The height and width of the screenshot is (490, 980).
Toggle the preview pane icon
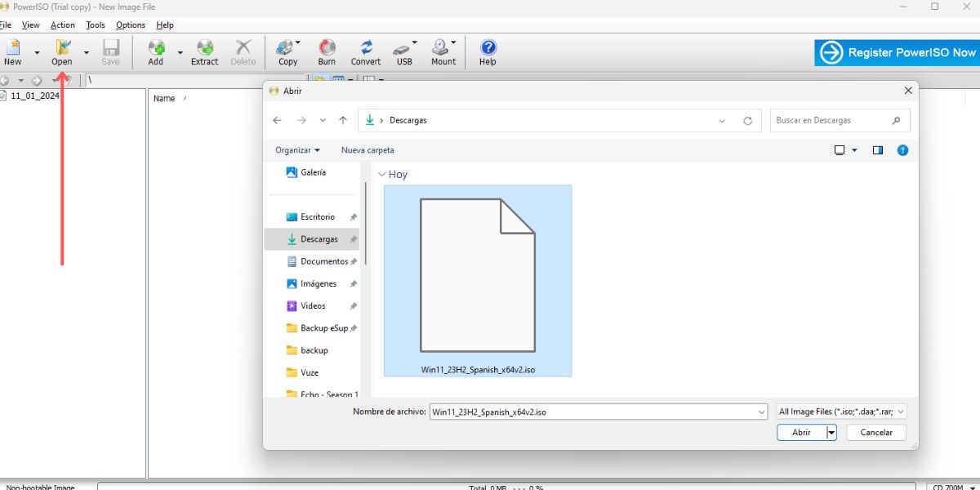coord(878,150)
